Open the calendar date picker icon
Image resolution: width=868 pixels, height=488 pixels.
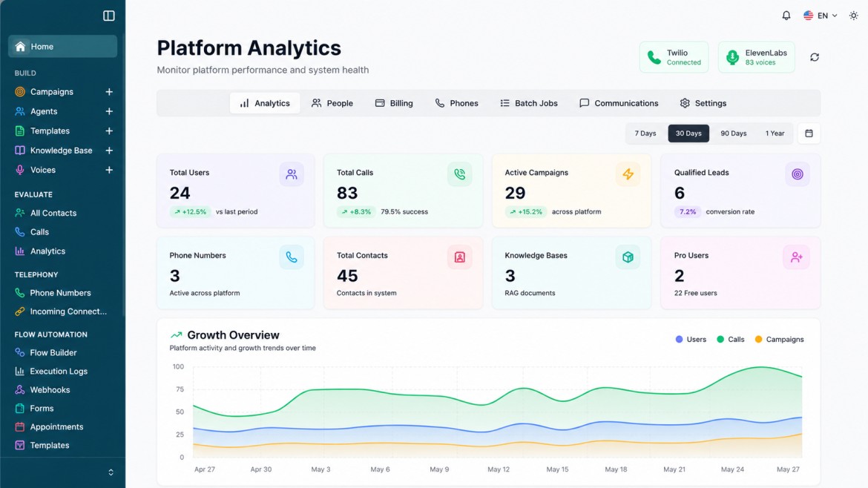pyautogui.click(x=809, y=133)
